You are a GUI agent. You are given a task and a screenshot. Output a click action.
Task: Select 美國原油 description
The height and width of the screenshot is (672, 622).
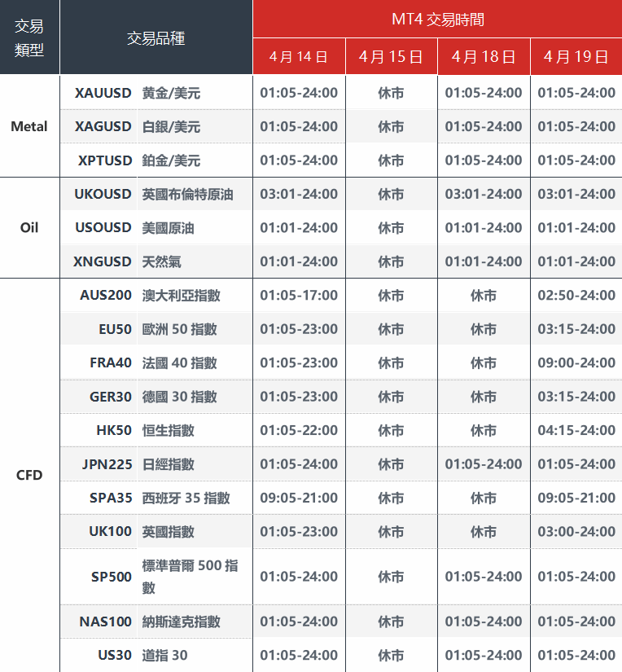pos(168,227)
